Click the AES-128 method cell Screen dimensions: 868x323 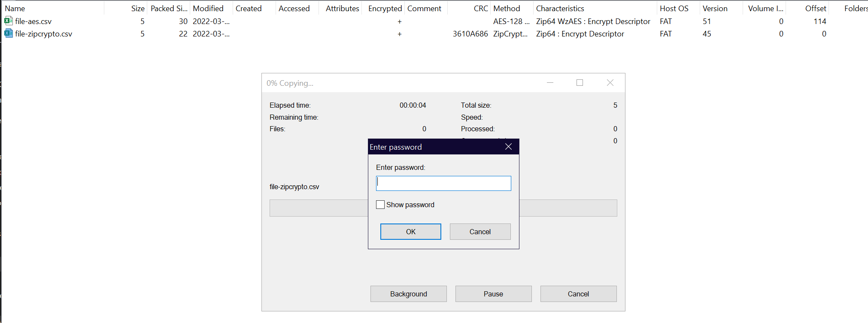point(511,21)
